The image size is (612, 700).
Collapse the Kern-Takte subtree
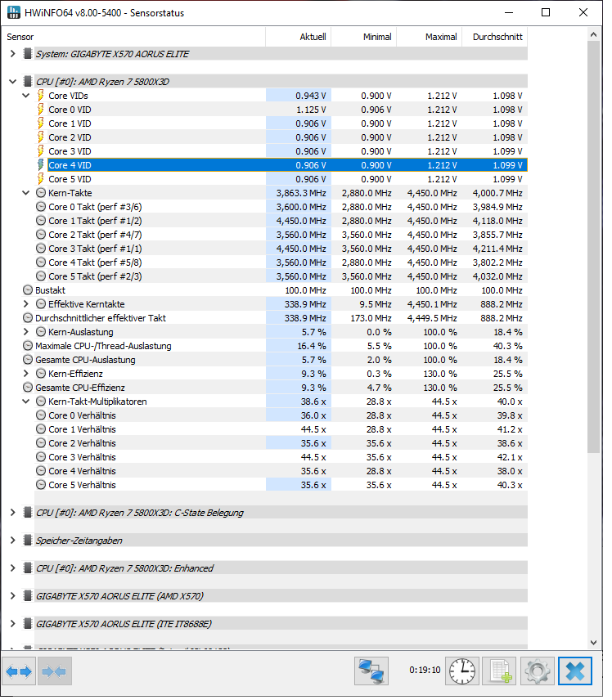coord(26,194)
